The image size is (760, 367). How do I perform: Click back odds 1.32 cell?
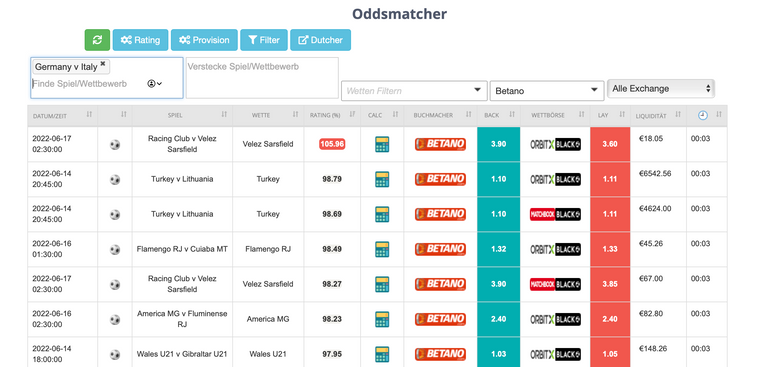point(498,249)
